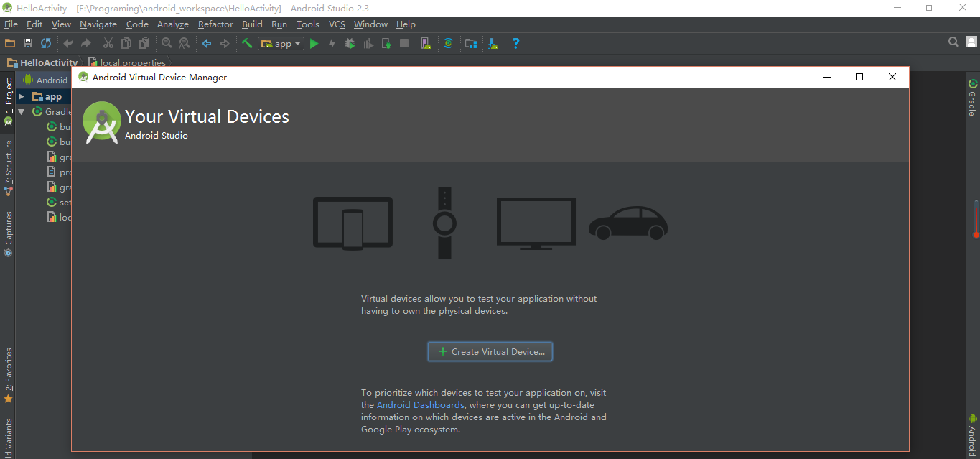Open the File menu

(11, 24)
